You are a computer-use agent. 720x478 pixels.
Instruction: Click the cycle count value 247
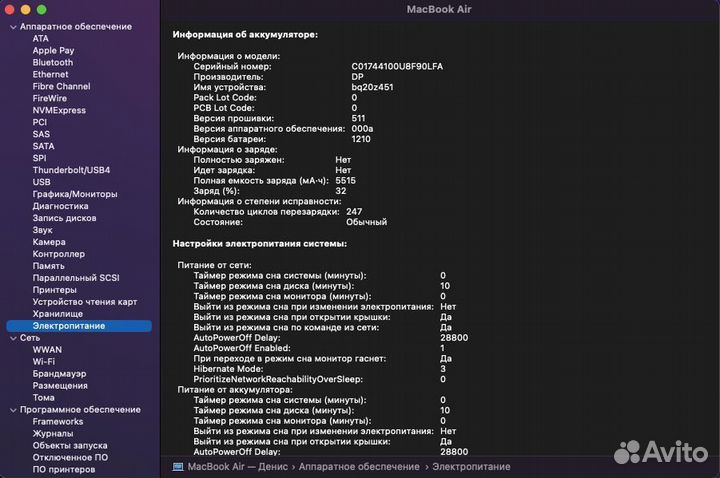click(x=354, y=212)
